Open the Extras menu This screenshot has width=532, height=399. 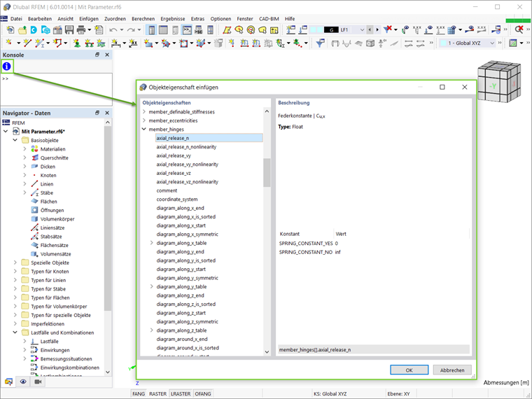197,19
